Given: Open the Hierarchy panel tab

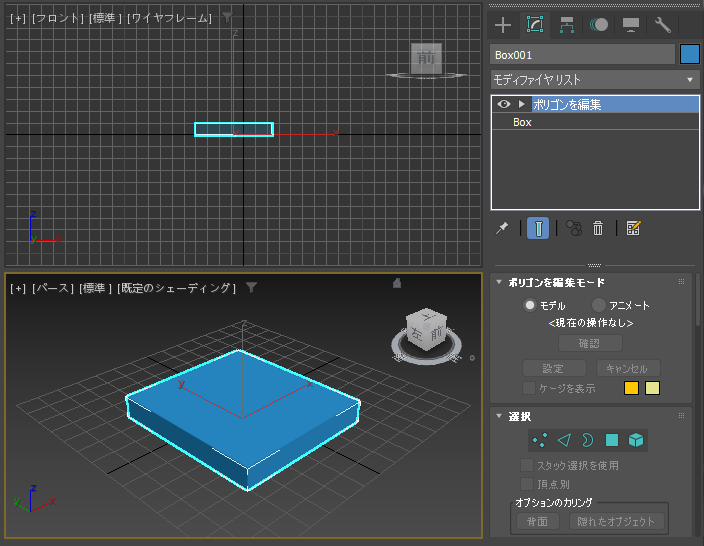Looking at the screenshot, I should tap(567, 25).
